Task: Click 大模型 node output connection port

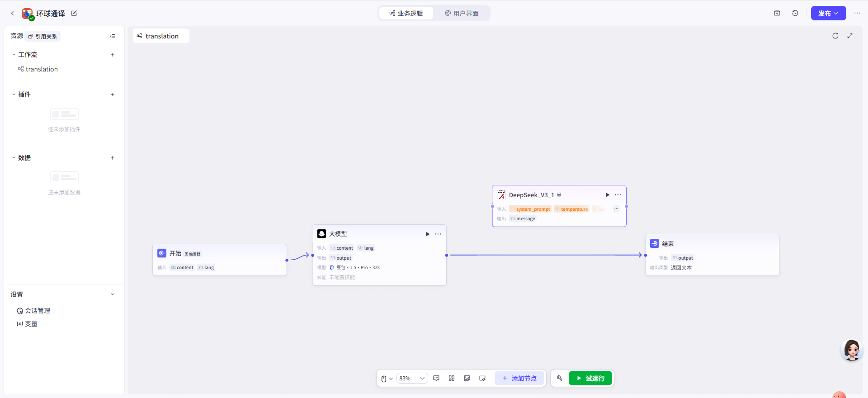Action: 447,256
